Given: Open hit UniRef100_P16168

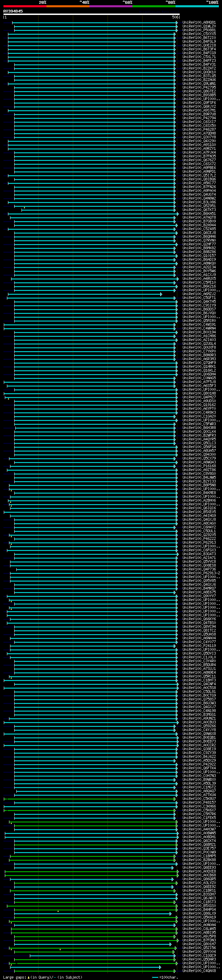Looking at the screenshot, I should [199, 466].
